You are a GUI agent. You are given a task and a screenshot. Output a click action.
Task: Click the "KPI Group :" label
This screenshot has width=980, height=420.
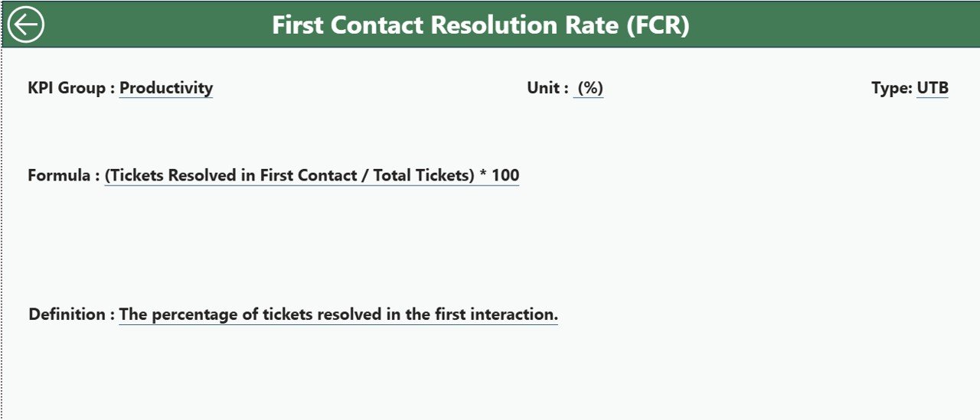71,88
